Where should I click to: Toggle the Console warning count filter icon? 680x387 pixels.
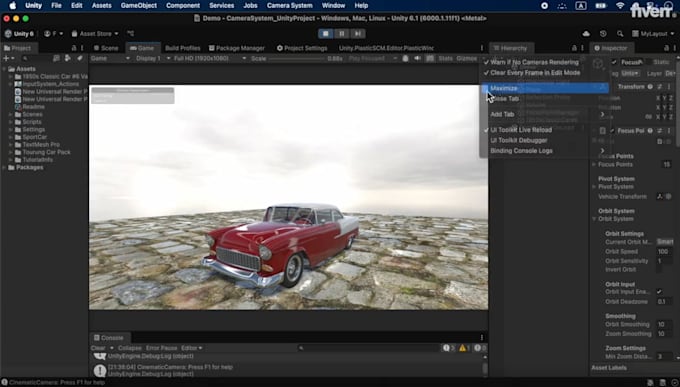464,348
